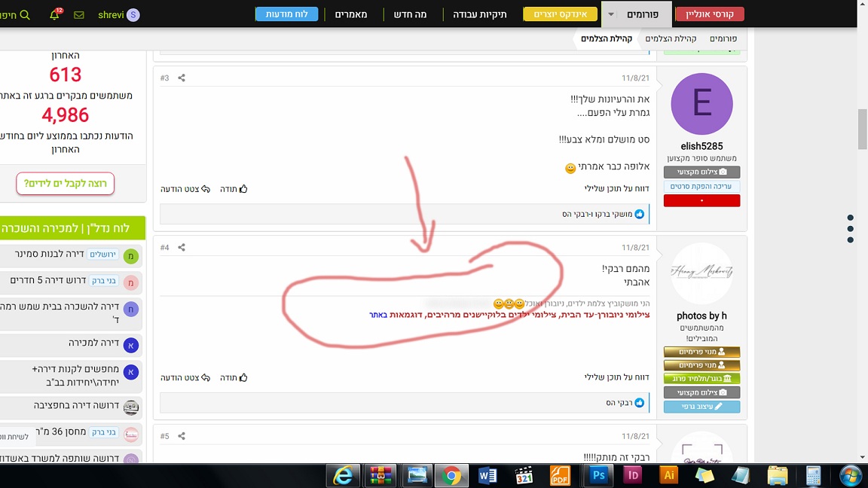This screenshot has width=868, height=488.
Task: Open the elish5285 purple E avatar
Action: [702, 104]
